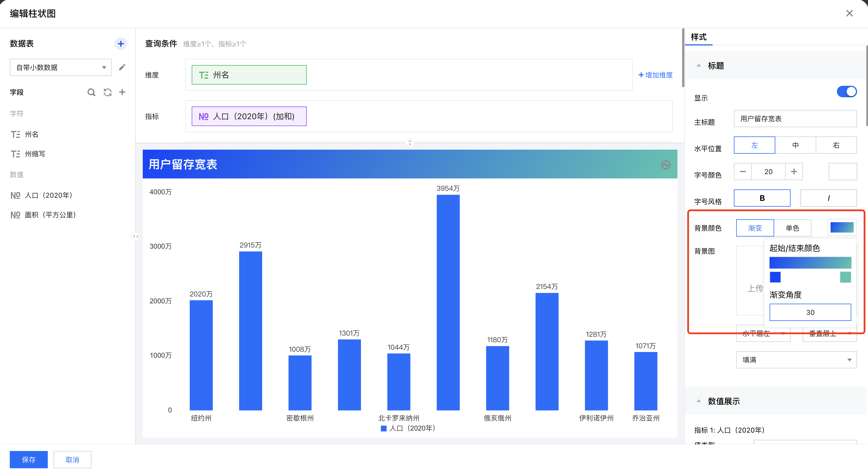
Task: Toggle the title display switch off
Action: point(846,92)
